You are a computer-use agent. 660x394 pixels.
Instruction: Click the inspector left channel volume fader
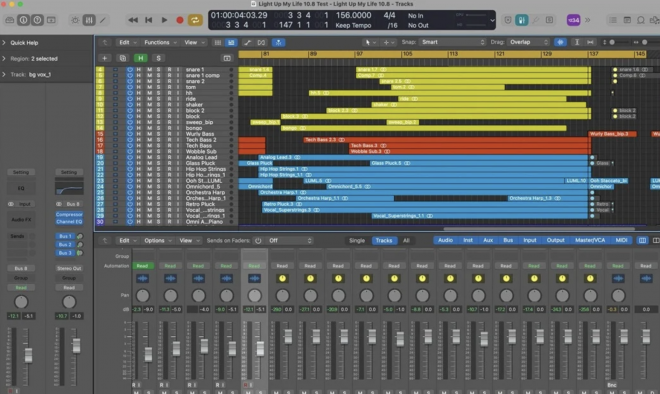point(28,355)
